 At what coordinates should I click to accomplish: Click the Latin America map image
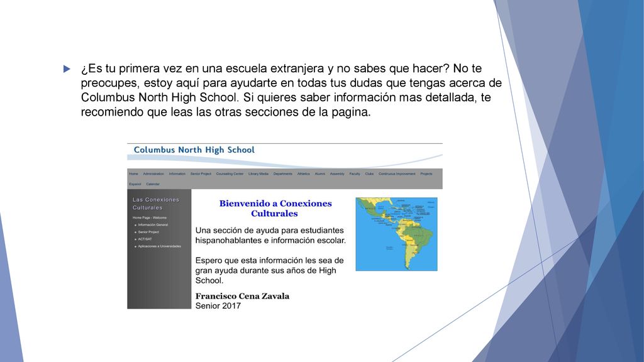point(396,234)
